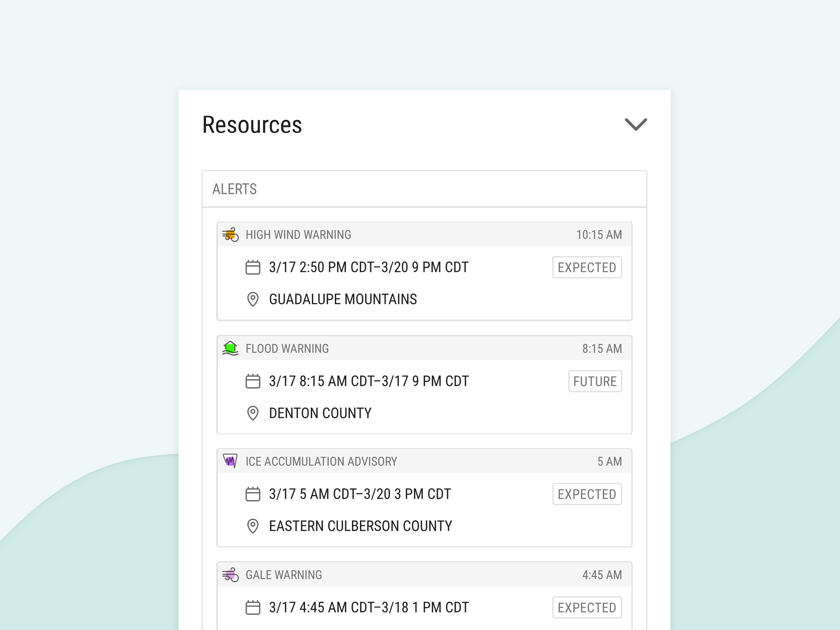
Task: Click FUTURE badge on Flood Warning
Action: [x=595, y=381]
